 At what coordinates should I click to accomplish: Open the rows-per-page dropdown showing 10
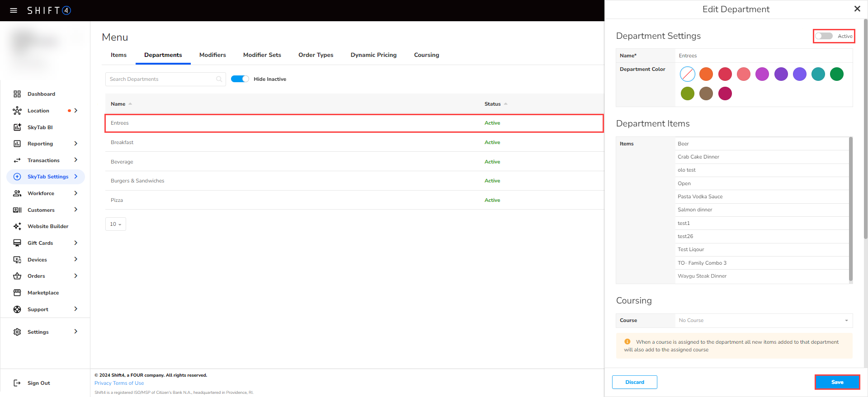click(116, 224)
